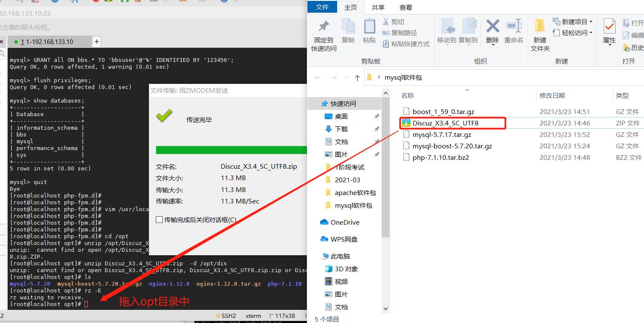Open apache软件包 folder in navigation
644x323 pixels.
355,192
